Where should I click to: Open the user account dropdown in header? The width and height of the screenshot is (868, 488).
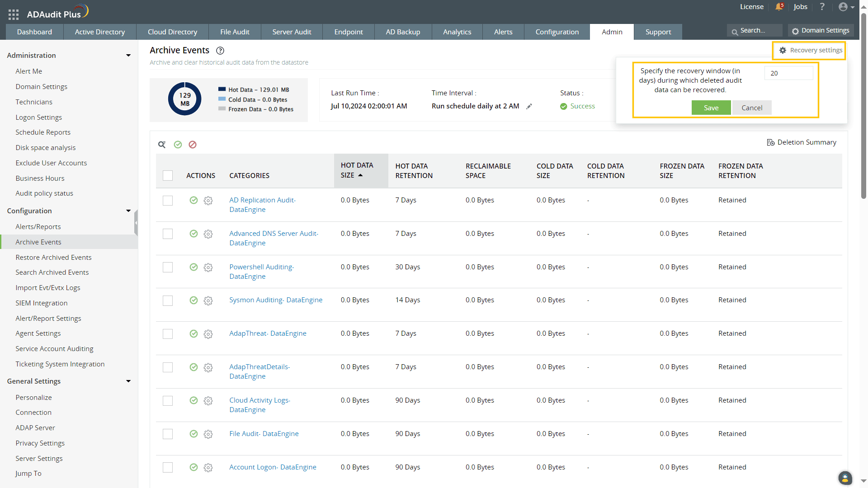point(846,7)
